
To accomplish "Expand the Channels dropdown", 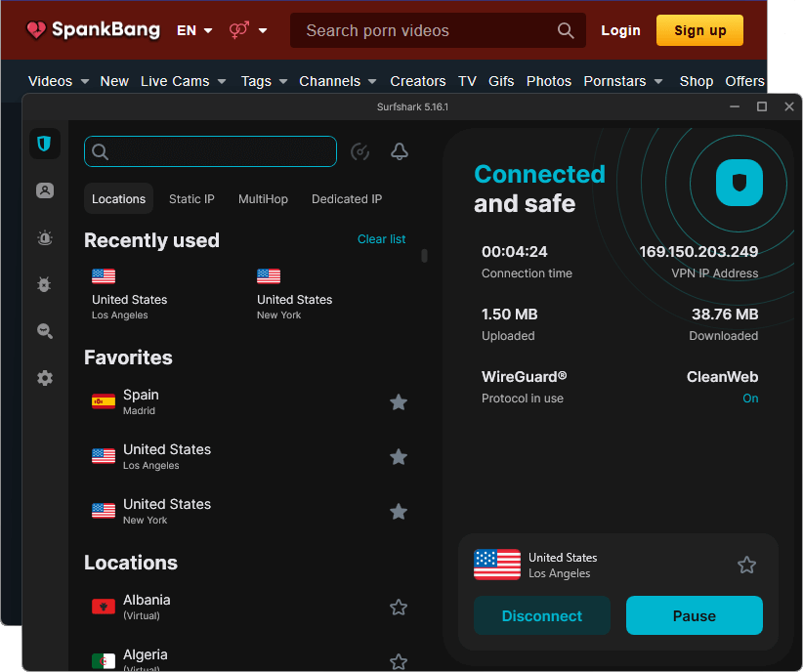I will pos(372,81).
